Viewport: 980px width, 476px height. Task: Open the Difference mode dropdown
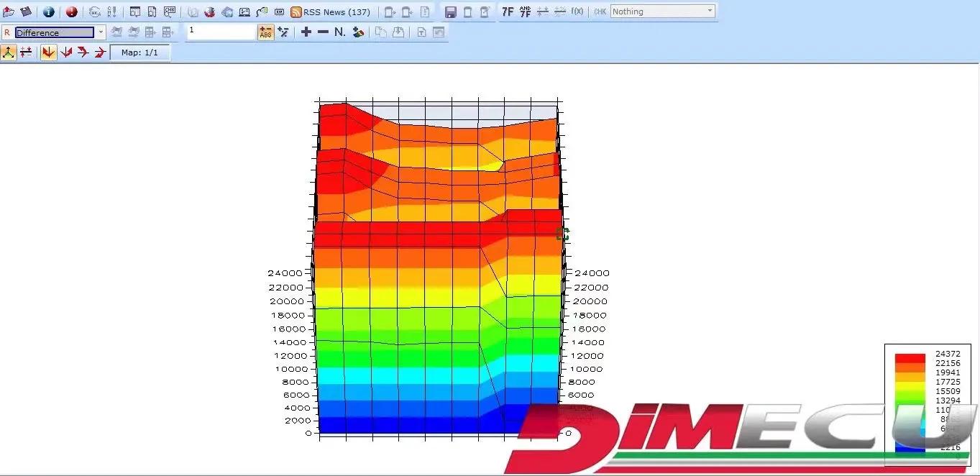tap(101, 32)
